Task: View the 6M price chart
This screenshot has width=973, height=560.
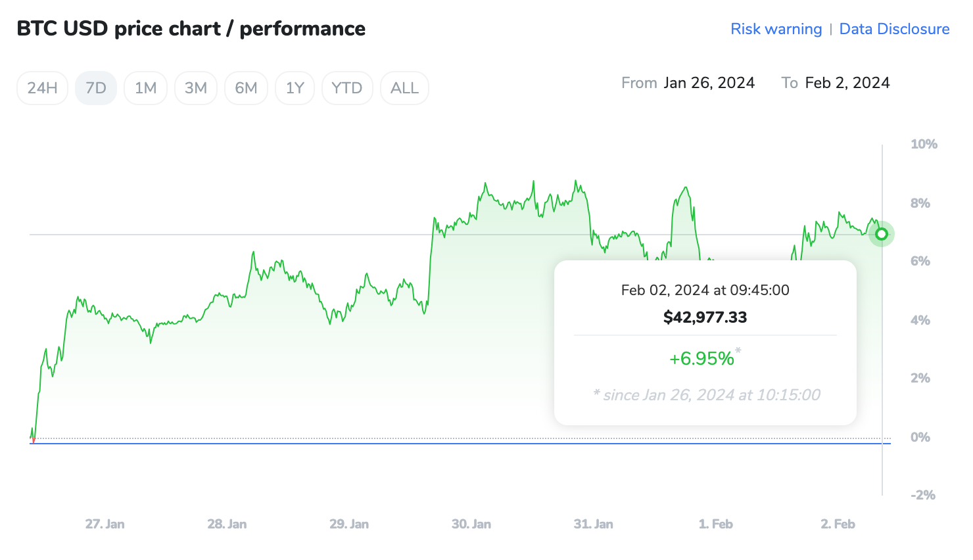Action: point(246,87)
